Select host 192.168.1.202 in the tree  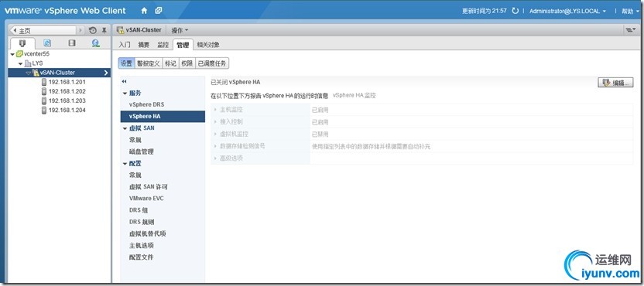(x=67, y=91)
